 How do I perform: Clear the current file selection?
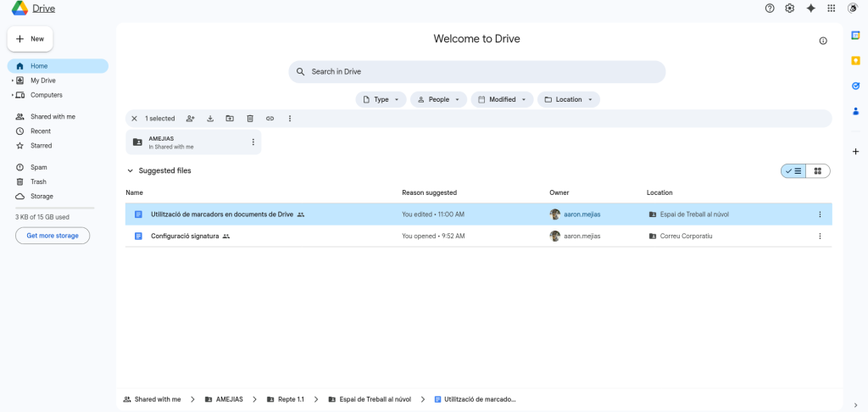(x=134, y=119)
